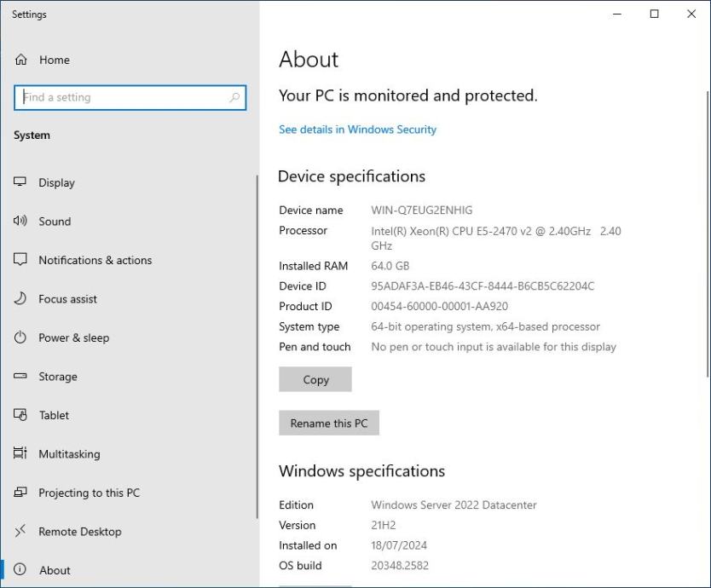Click the Storage drive icon
This screenshot has width=711, height=588.
pos(21,377)
